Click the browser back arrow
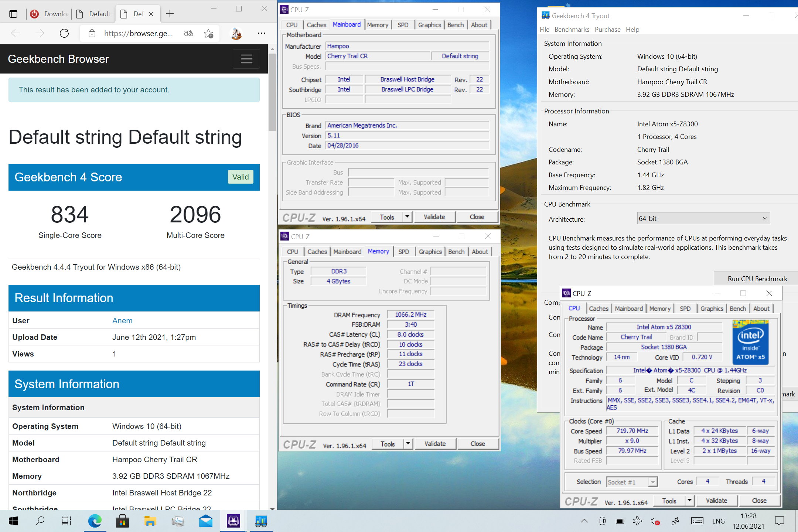 click(16, 34)
